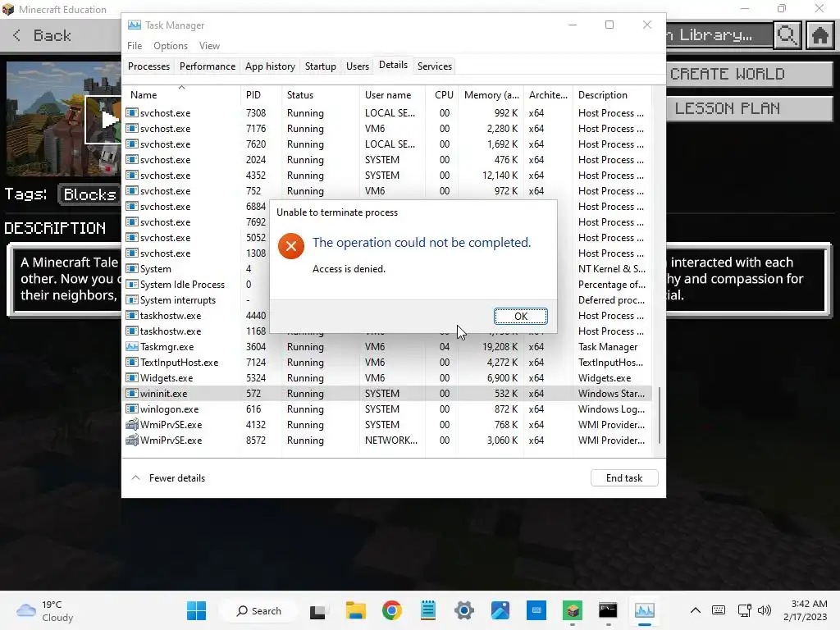The width and height of the screenshot is (840, 630).
Task: Select the winlogon.exe process
Action: click(387, 409)
